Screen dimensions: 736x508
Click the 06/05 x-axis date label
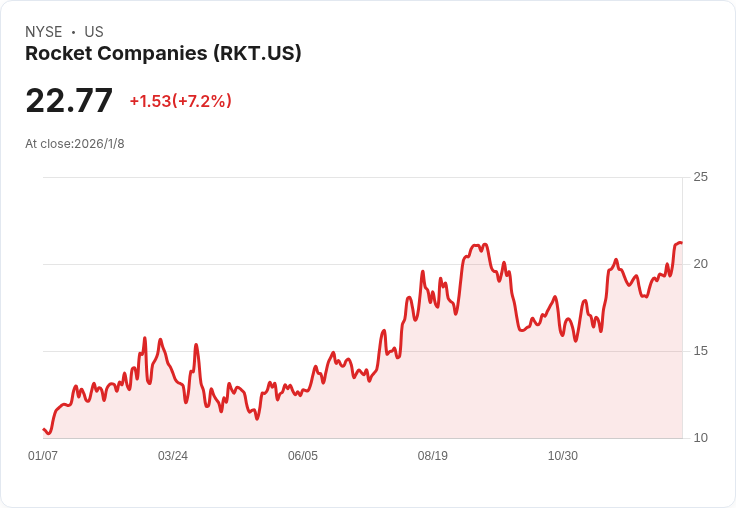[303, 455]
